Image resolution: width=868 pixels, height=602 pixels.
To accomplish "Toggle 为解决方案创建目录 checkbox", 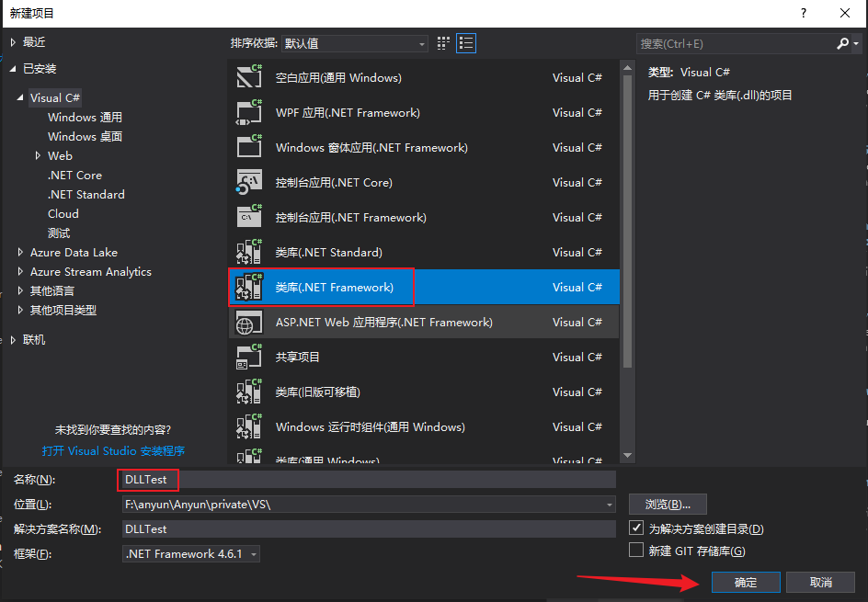I will point(636,528).
